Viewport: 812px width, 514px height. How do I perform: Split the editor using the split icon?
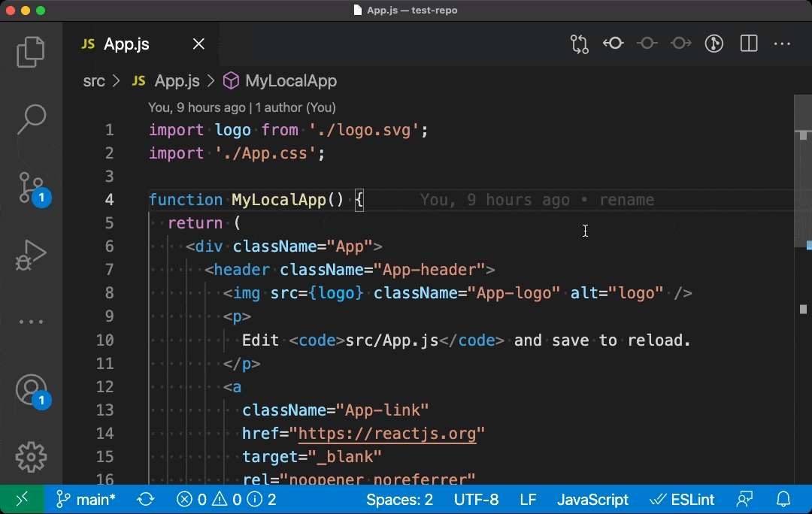pos(748,43)
